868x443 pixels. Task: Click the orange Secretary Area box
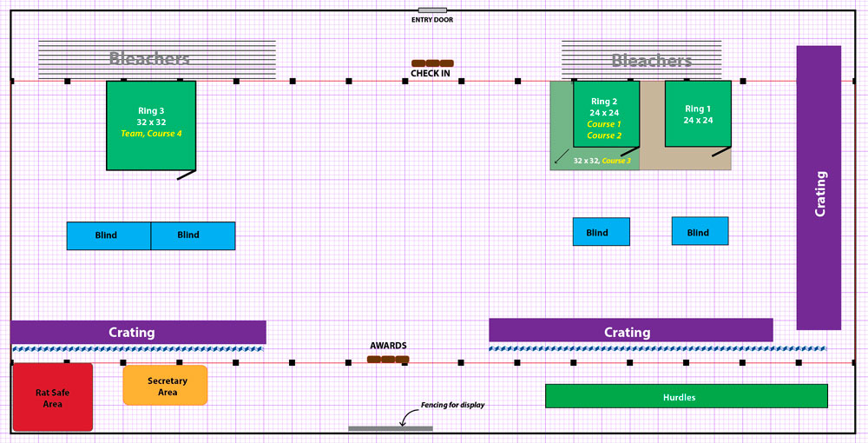(x=165, y=385)
